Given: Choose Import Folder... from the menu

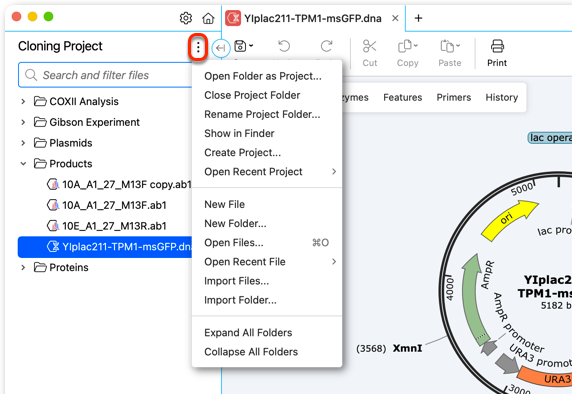Looking at the screenshot, I should (x=240, y=300).
